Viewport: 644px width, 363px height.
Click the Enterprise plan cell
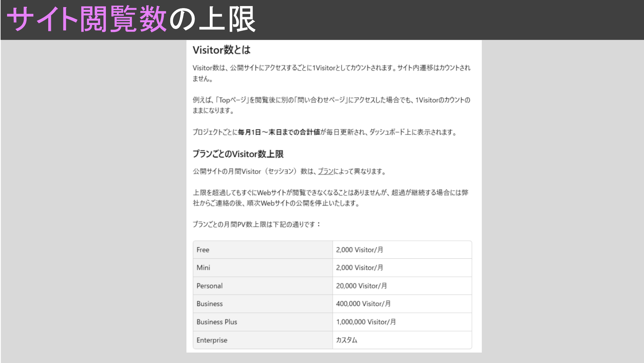pos(263,340)
